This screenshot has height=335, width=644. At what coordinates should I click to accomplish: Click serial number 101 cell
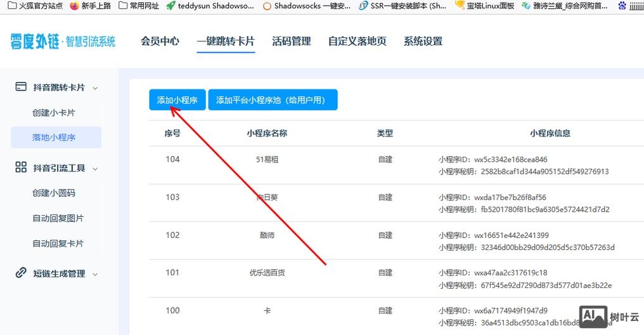[x=172, y=273]
